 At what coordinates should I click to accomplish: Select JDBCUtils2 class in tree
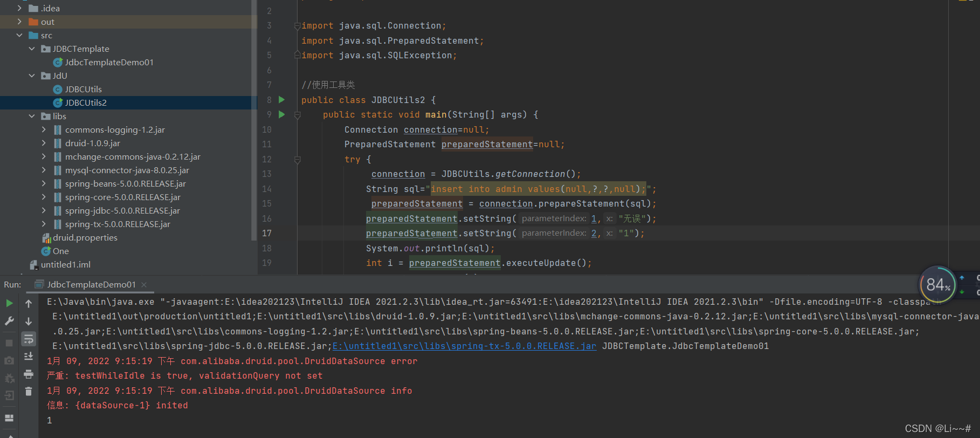coord(86,102)
